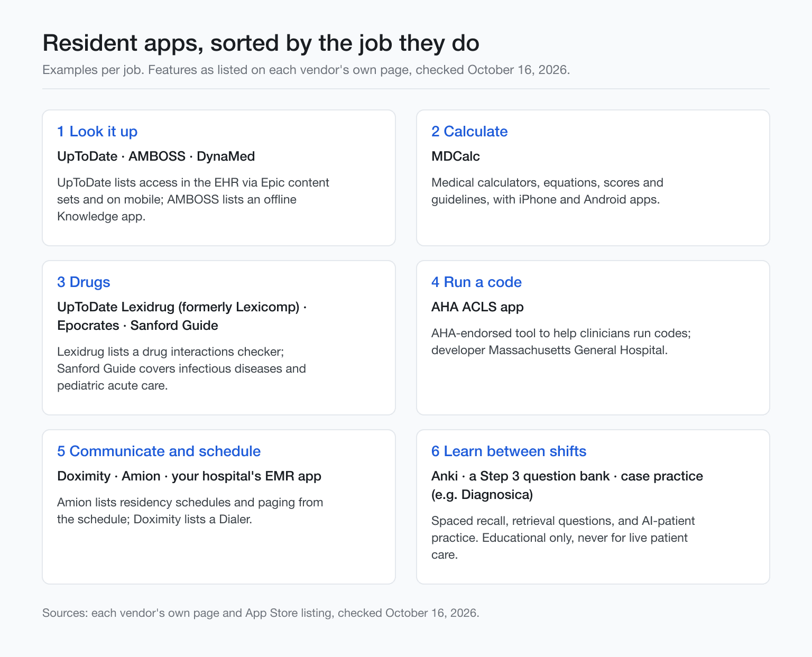Click 'Anki · a Step 3 question bank' line
Viewport: 812px width, 657px height.
click(x=567, y=476)
